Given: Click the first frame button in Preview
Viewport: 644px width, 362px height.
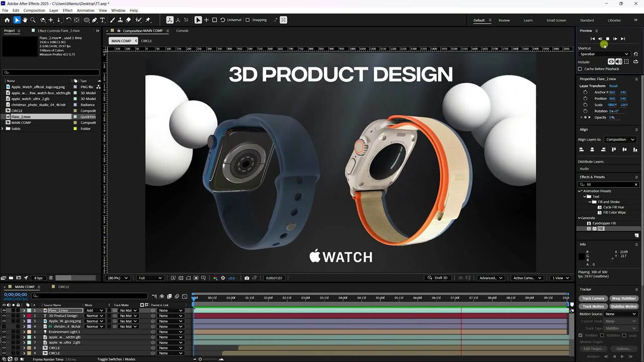Looking at the screenshot, I should tap(593, 39).
